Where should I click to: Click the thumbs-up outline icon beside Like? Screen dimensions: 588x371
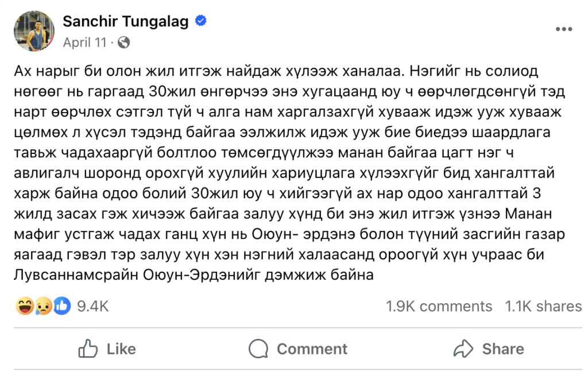[88, 349]
